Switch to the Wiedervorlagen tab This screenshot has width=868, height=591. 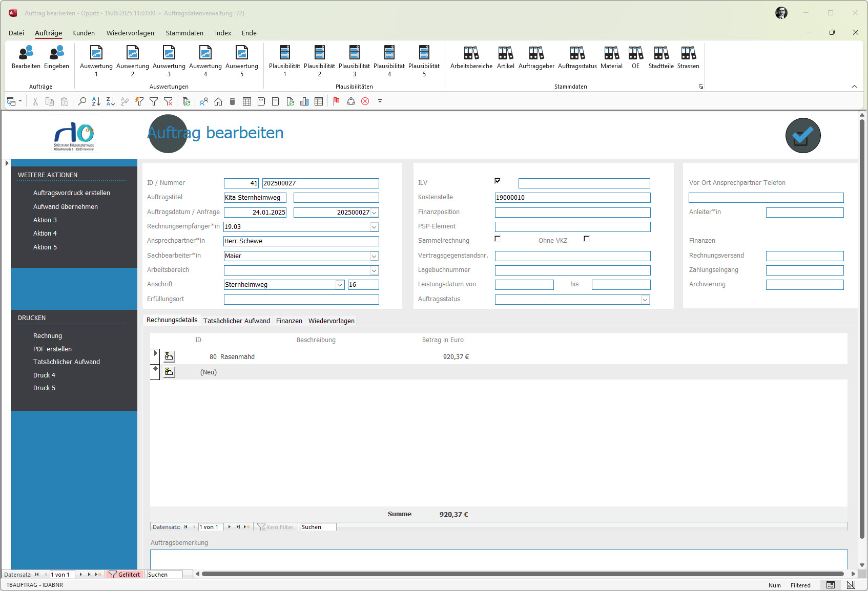[x=332, y=321]
